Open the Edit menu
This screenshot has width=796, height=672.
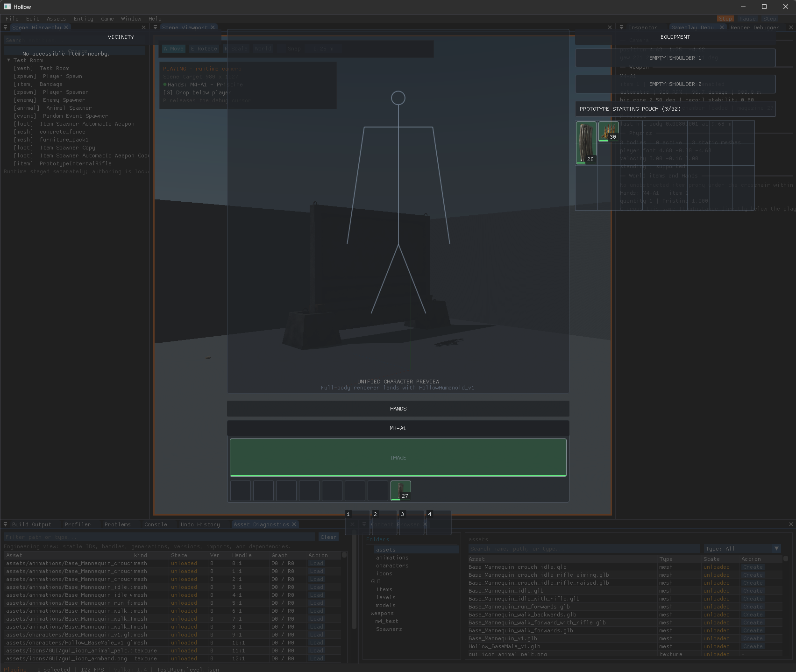click(x=33, y=19)
